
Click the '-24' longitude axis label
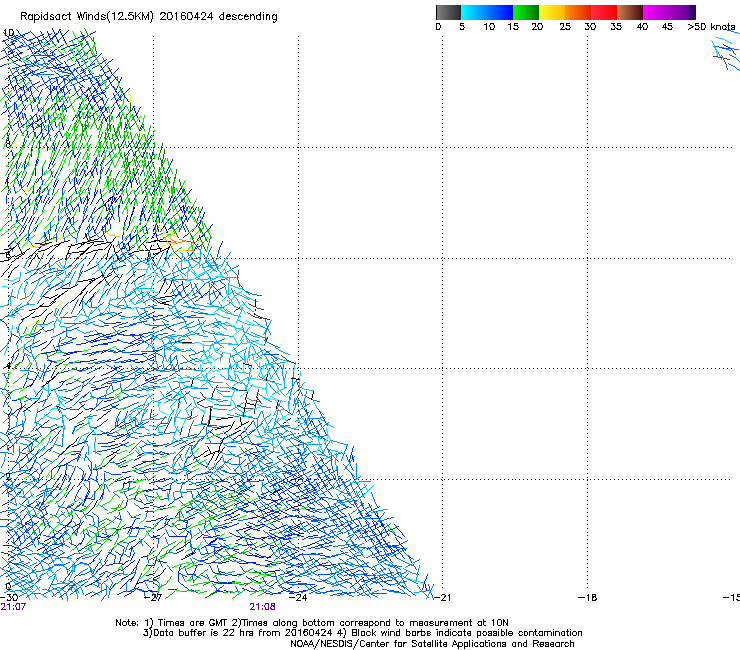(298, 598)
